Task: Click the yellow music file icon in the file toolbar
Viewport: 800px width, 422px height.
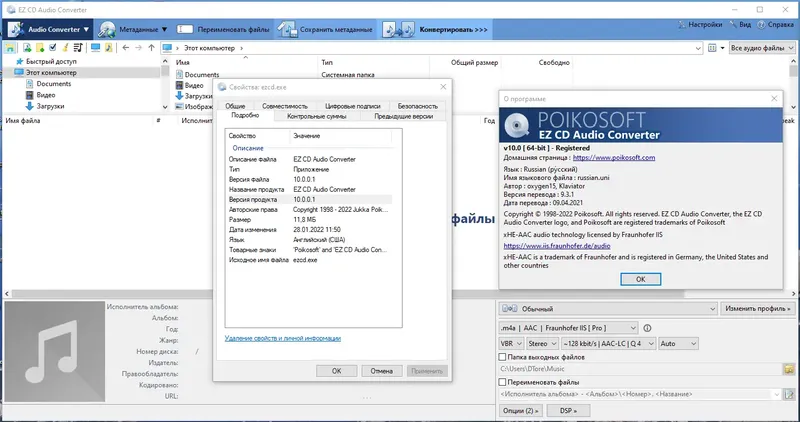Action: 108,48
